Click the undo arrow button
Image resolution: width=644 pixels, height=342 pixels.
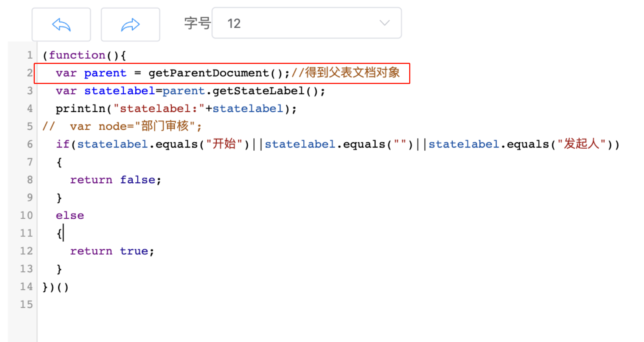click(x=61, y=25)
